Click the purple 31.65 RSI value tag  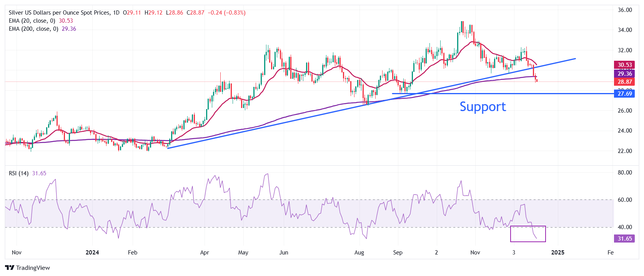[624, 239]
